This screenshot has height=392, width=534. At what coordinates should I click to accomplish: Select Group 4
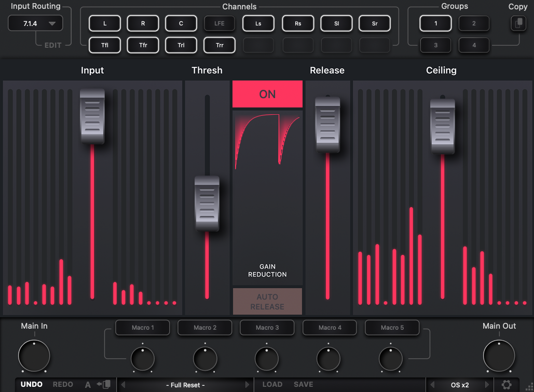pyautogui.click(x=474, y=45)
